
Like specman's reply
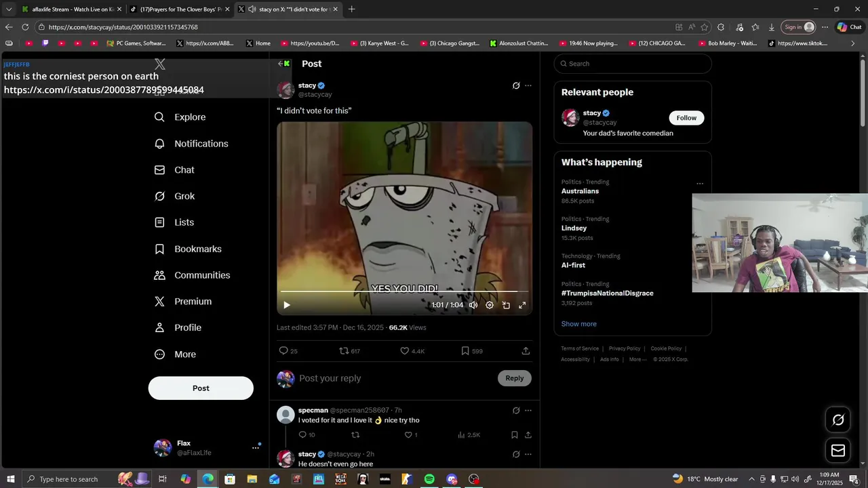(x=410, y=435)
